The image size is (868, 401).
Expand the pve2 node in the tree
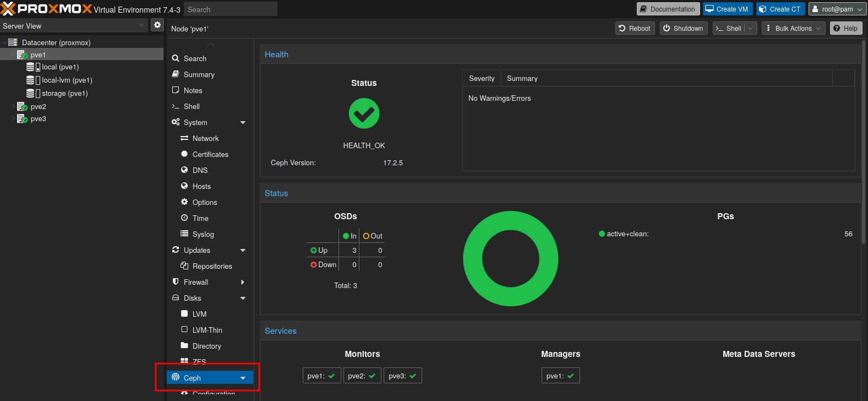click(x=13, y=106)
